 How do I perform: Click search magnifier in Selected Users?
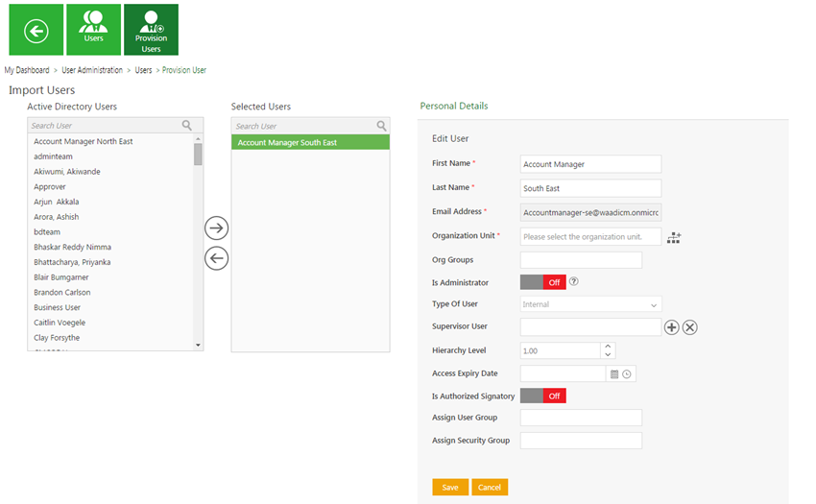click(381, 126)
